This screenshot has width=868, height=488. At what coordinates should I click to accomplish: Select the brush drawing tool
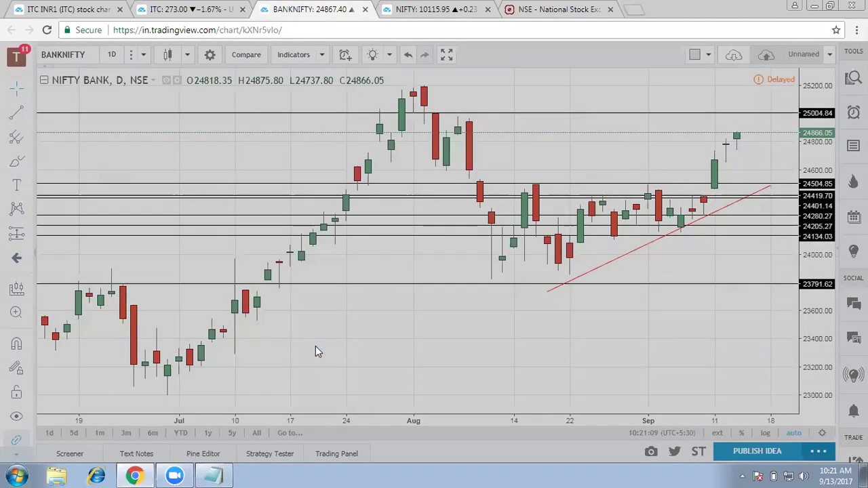coord(17,161)
